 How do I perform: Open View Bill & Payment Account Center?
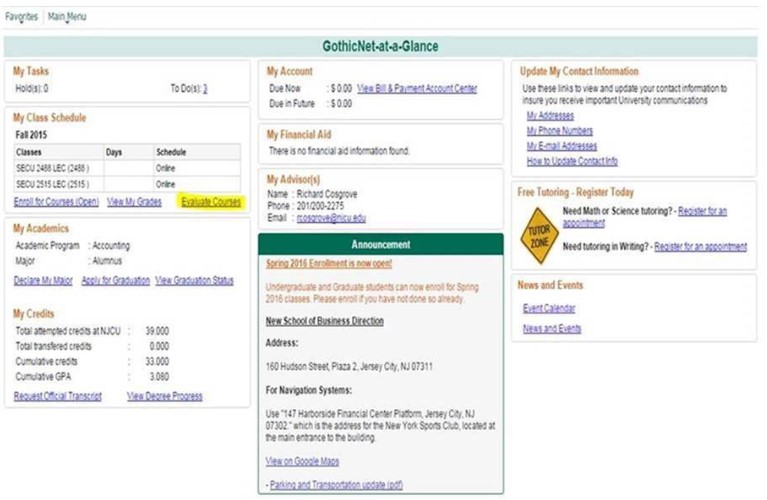pos(417,89)
